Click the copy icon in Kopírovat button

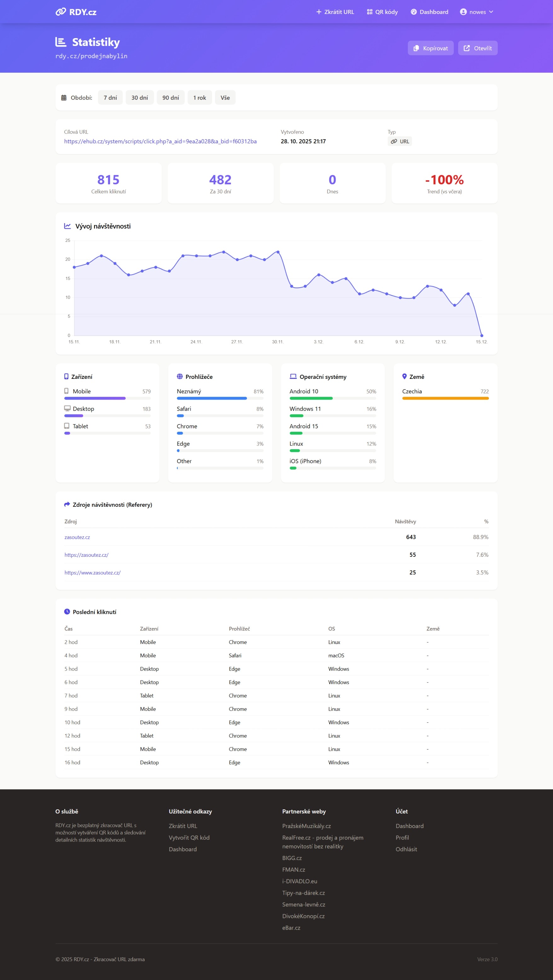[x=416, y=48]
